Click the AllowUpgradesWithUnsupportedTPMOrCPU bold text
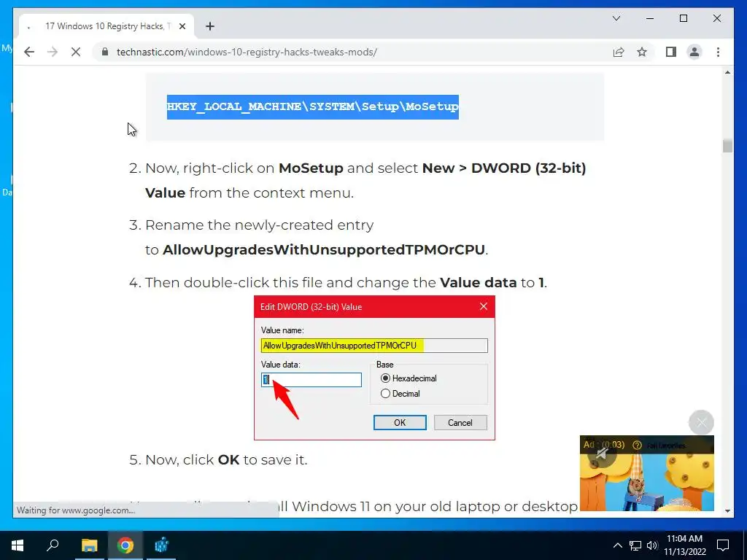The height and width of the screenshot is (560, 747). click(x=323, y=249)
